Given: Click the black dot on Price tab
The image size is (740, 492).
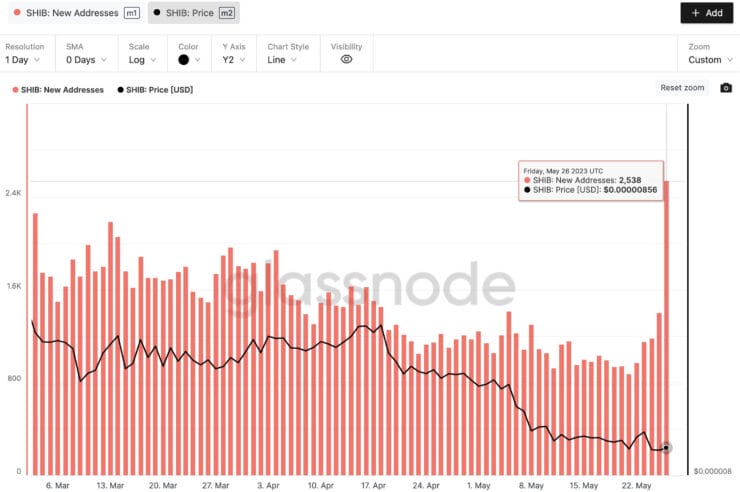Looking at the screenshot, I should pyautogui.click(x=157, y=13).
